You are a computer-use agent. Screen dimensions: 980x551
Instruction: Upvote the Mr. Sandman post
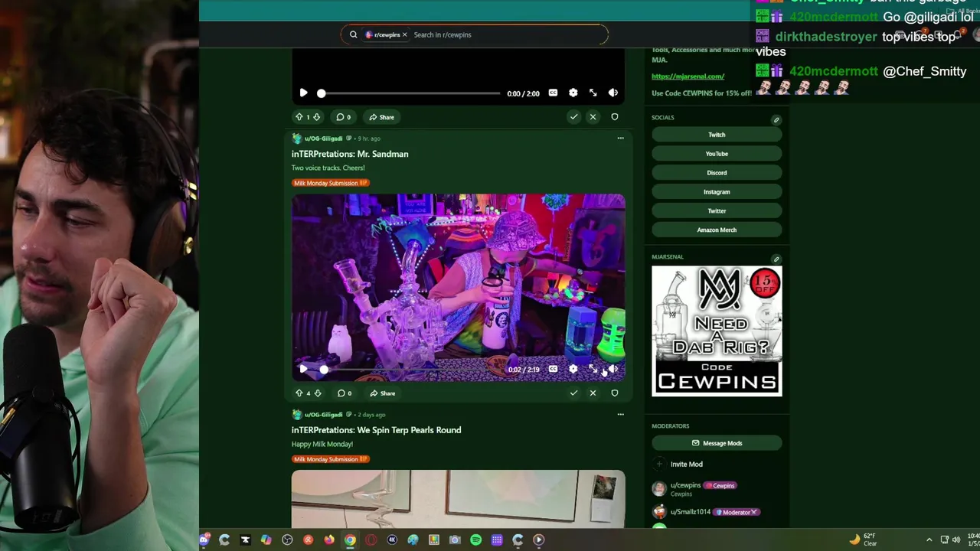(x=299, y=393)
